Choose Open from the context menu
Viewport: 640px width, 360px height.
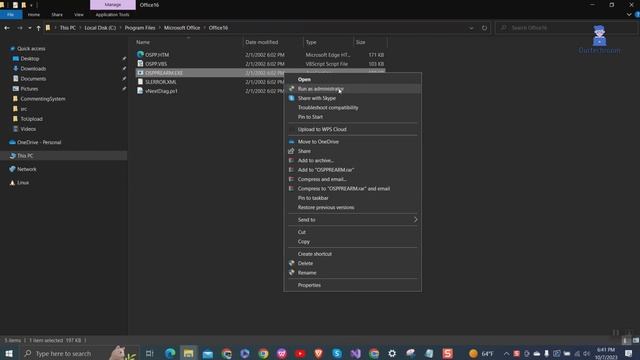(352, 79)
